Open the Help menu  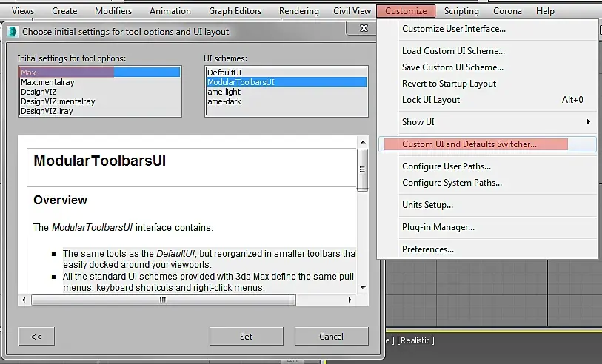[545, 11]
